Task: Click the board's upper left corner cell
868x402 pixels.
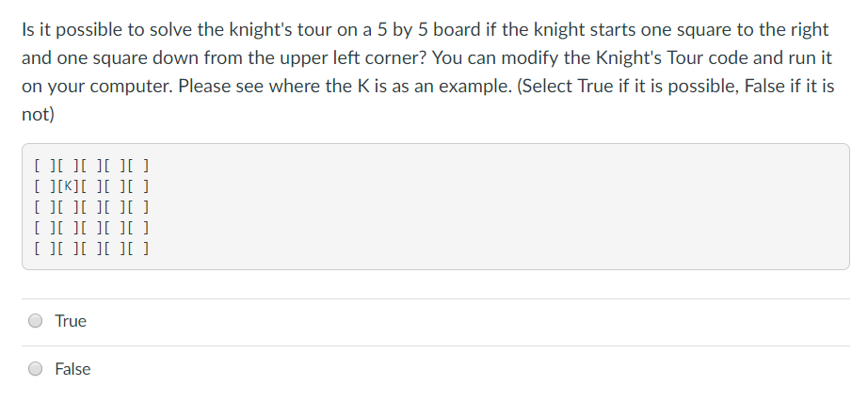Action: pyautogui.click(x=45, y=166)
